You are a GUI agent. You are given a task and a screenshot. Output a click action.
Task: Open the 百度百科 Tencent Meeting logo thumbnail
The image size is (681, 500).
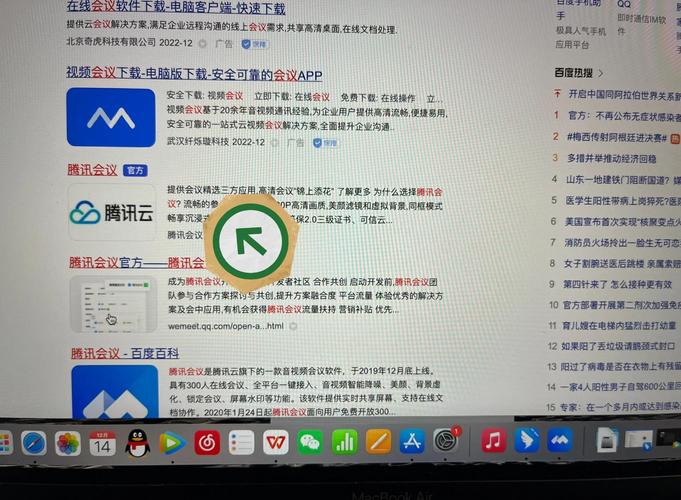point(115,391)
